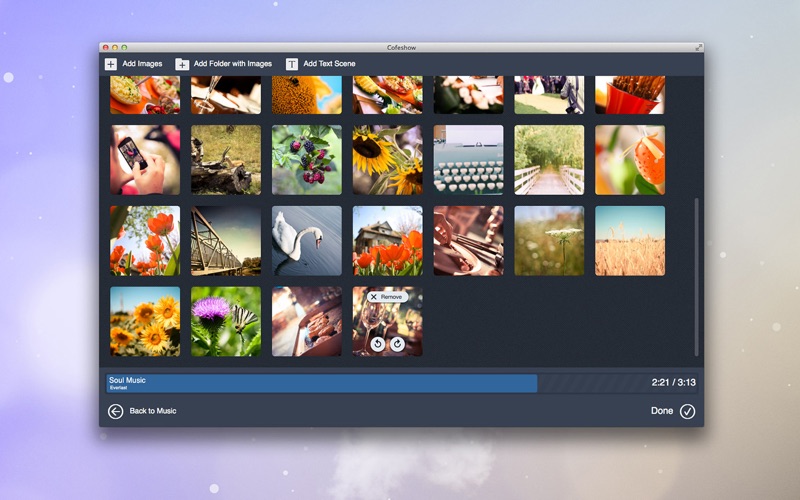
Task: Select the steel truss bridge photo
Action: tap(226, 241)
